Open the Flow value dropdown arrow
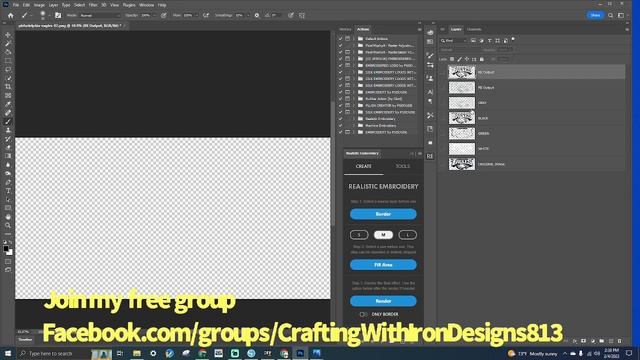 (x=196, y=16)
